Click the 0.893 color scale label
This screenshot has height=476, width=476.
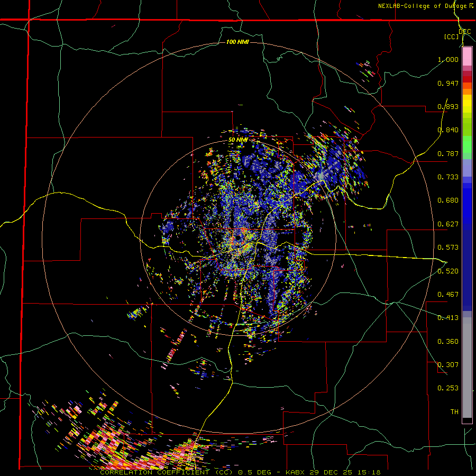[x=448, y=106]
